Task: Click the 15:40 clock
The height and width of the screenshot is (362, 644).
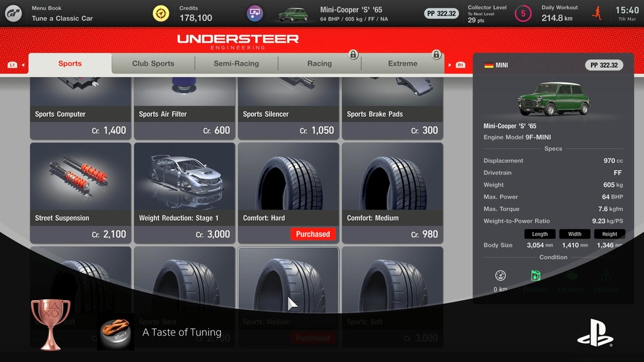Action: [627, 11]
